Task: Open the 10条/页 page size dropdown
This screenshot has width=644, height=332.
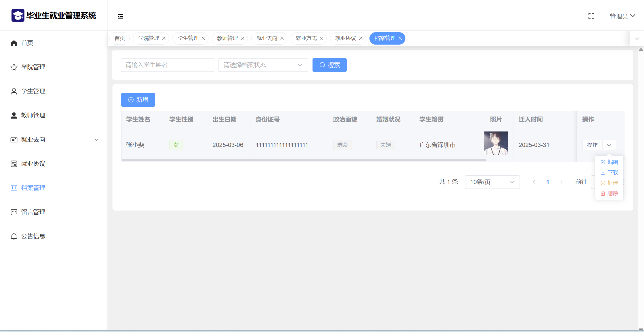Action: 492,182
